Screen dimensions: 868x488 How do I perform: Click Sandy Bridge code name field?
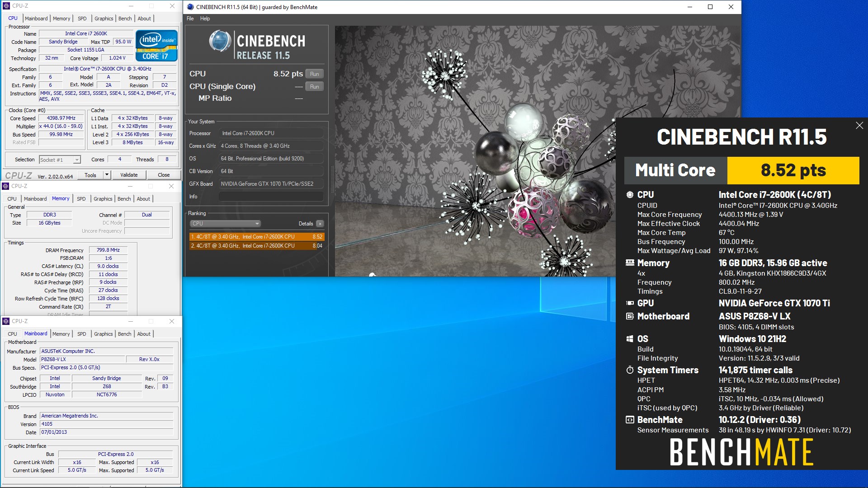63,42
